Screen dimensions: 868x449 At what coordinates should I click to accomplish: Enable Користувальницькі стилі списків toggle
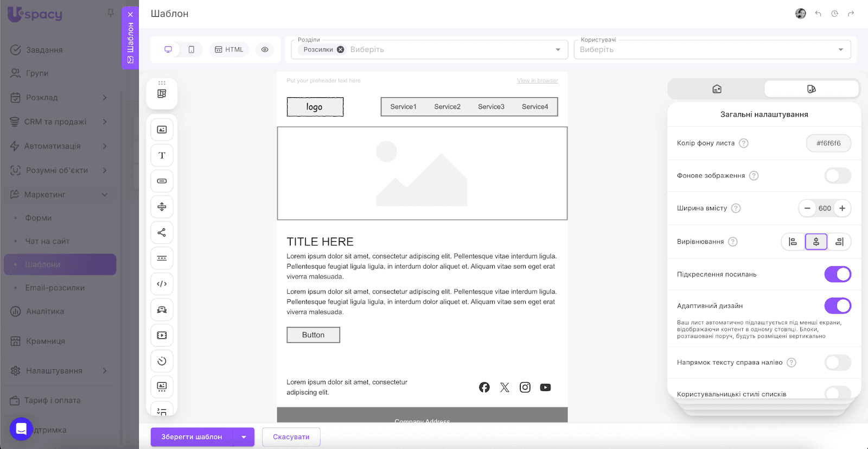pos(838,393)
